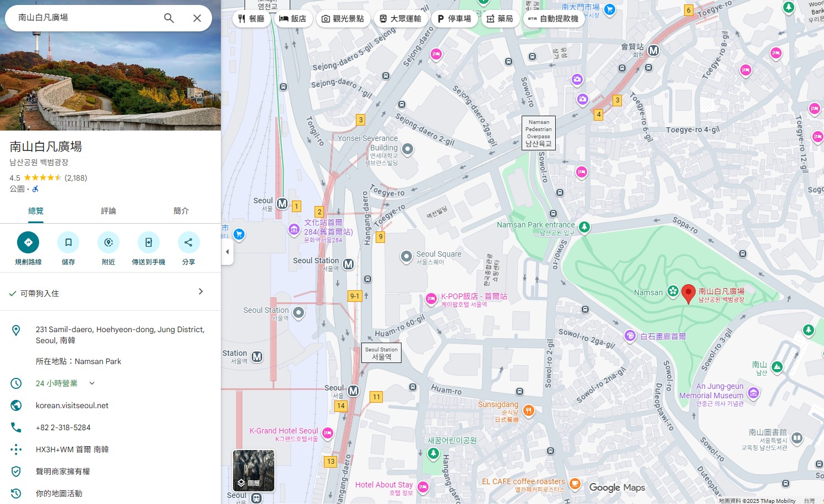Expand the 24 小時營業 opening hours chevron
This screenshot has height=504, width=824.
(91, 383)
